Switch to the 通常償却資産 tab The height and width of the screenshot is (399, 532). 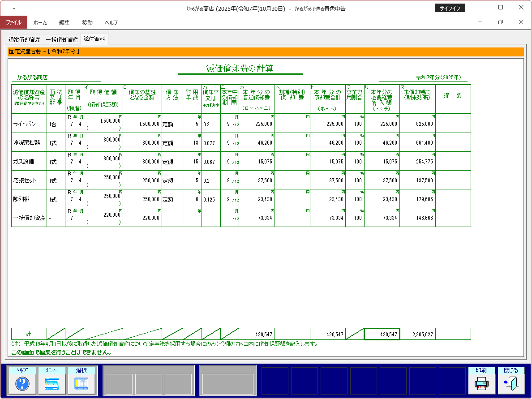[24, 39]
